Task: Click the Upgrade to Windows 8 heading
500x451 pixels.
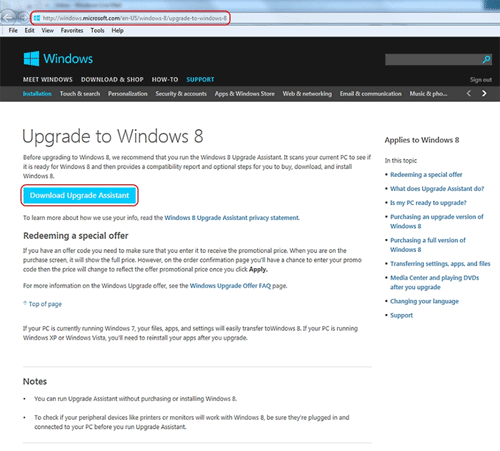Action: tap(113, 136)
